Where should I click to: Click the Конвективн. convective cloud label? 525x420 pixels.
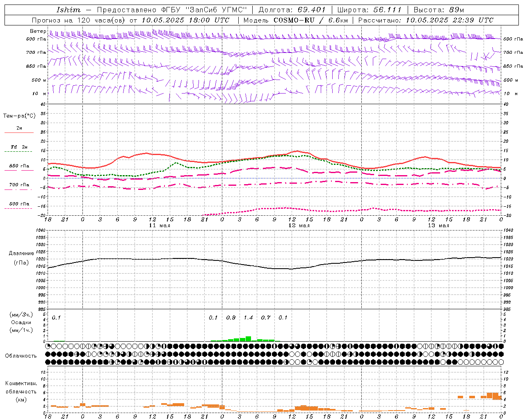click(x=21, y=383)
